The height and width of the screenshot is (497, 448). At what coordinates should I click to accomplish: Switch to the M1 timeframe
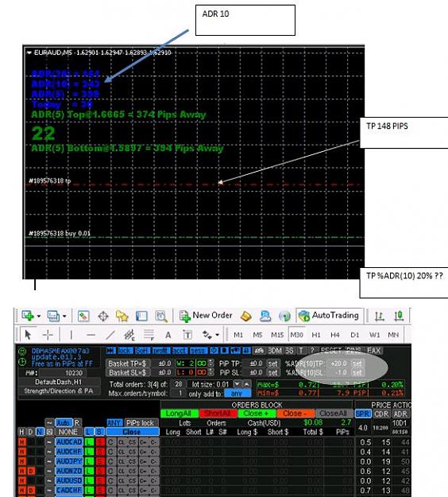[238, 335]
